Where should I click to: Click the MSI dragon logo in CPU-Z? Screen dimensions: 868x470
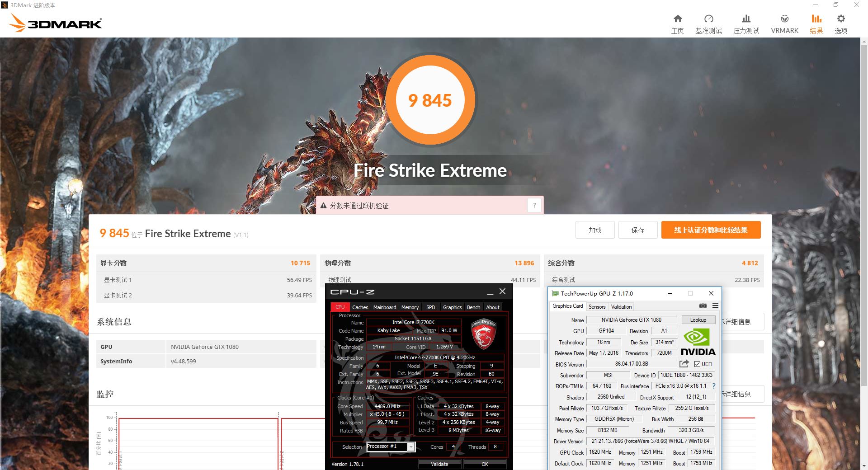click(x=484, y=334)
